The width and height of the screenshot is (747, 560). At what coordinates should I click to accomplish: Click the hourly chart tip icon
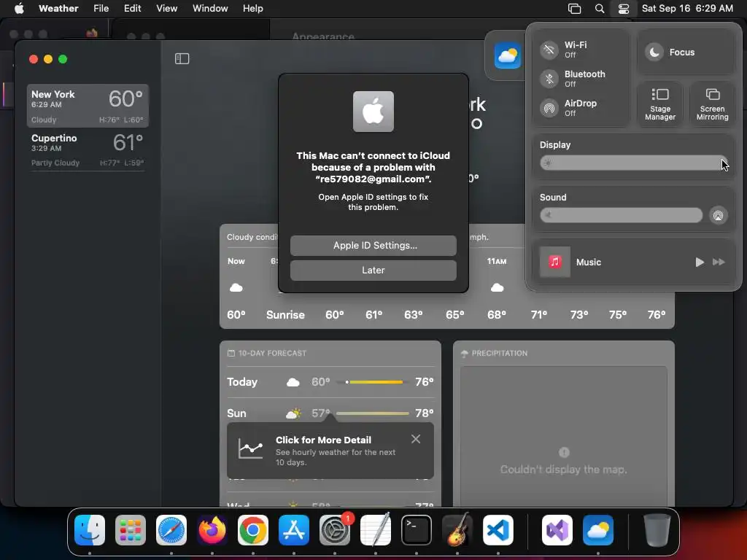[x=251, y=448]
